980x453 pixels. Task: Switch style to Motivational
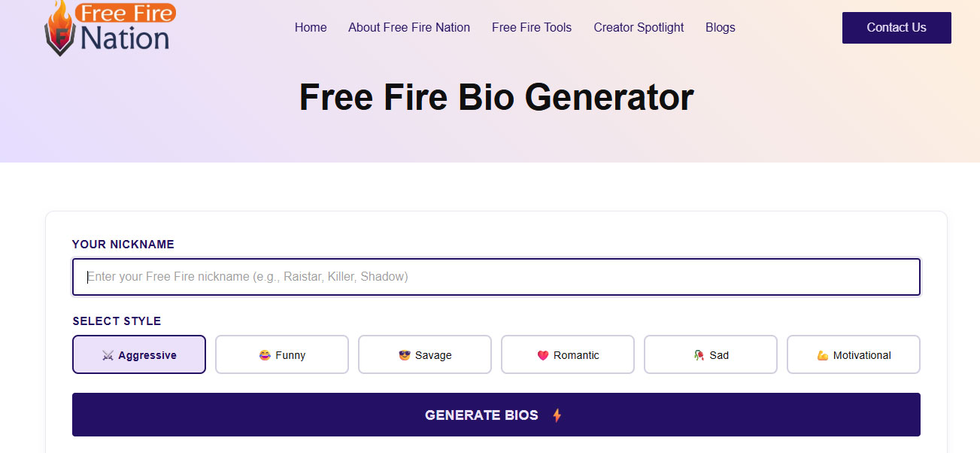(x=853, y=354)
